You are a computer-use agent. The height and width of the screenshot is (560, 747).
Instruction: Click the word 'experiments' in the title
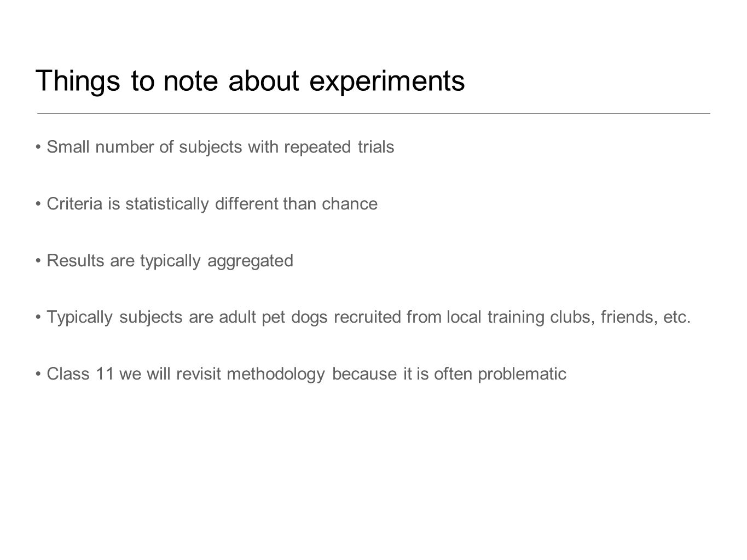pyautogui.click(x=387, y=82)
